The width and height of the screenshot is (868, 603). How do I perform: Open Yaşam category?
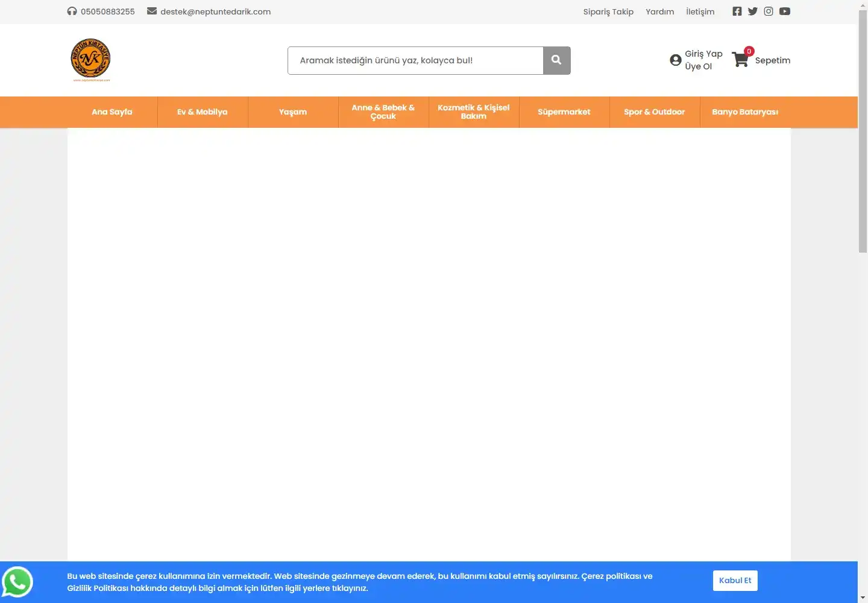coord(293,112)
